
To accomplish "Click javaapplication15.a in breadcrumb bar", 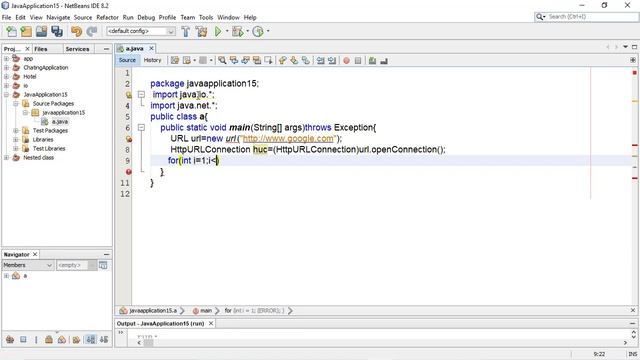I will 153,311.
